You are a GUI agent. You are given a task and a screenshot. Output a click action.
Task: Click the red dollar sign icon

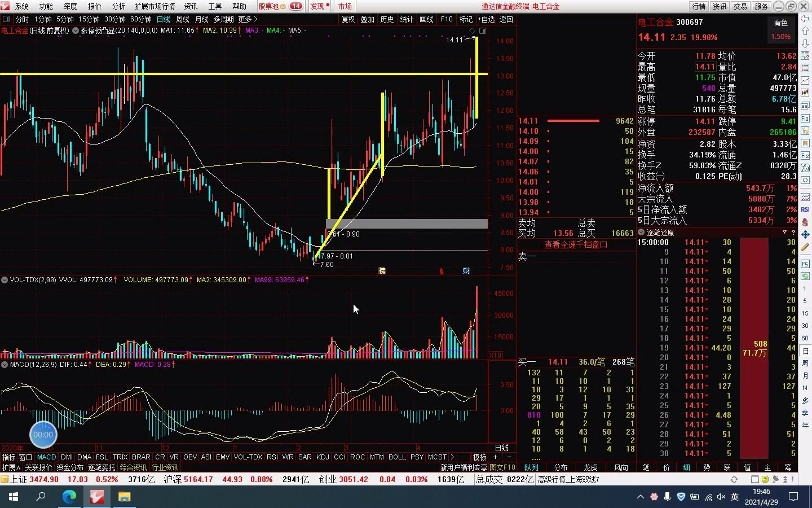pyautogui.click(x=805, y=222)
